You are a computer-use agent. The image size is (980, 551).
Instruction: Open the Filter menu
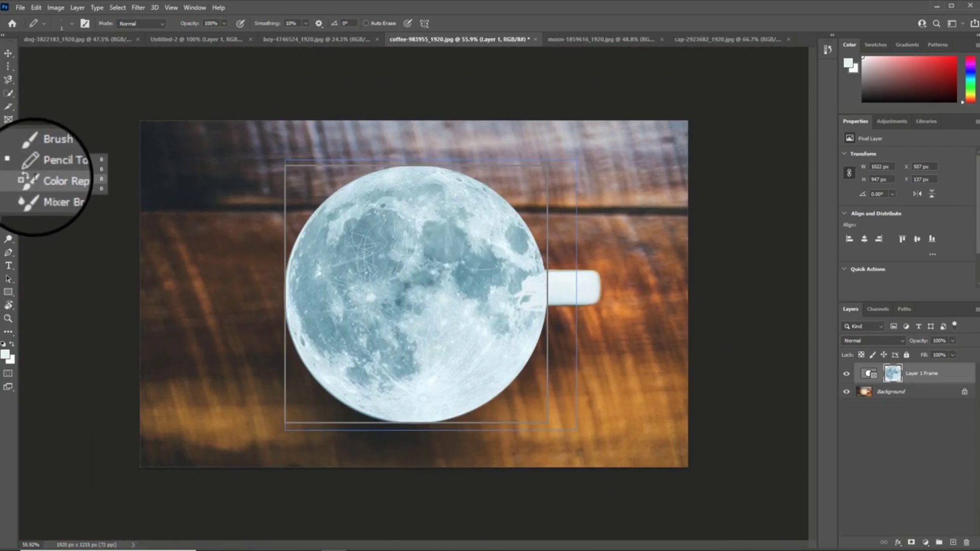click(x=138, y=8)
